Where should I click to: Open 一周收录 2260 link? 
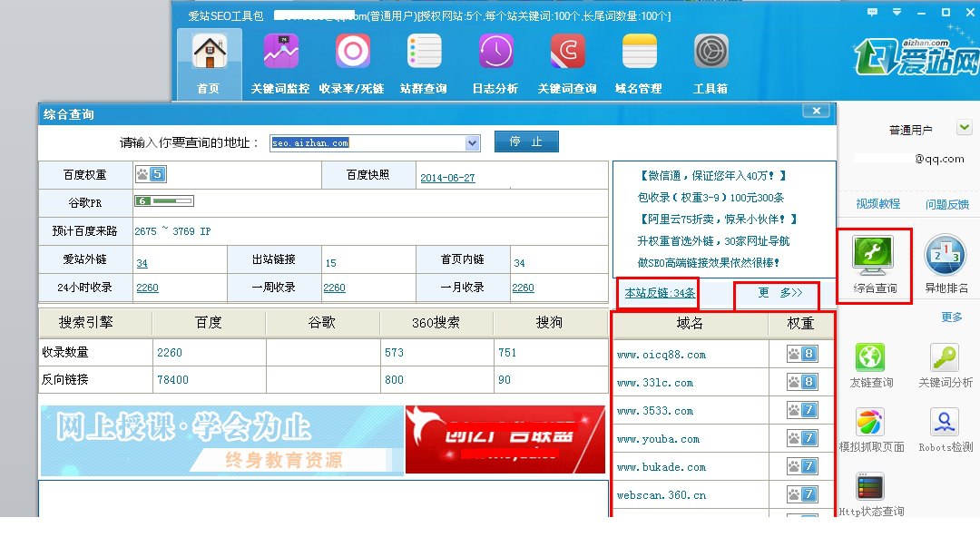(x=334, y=288)
